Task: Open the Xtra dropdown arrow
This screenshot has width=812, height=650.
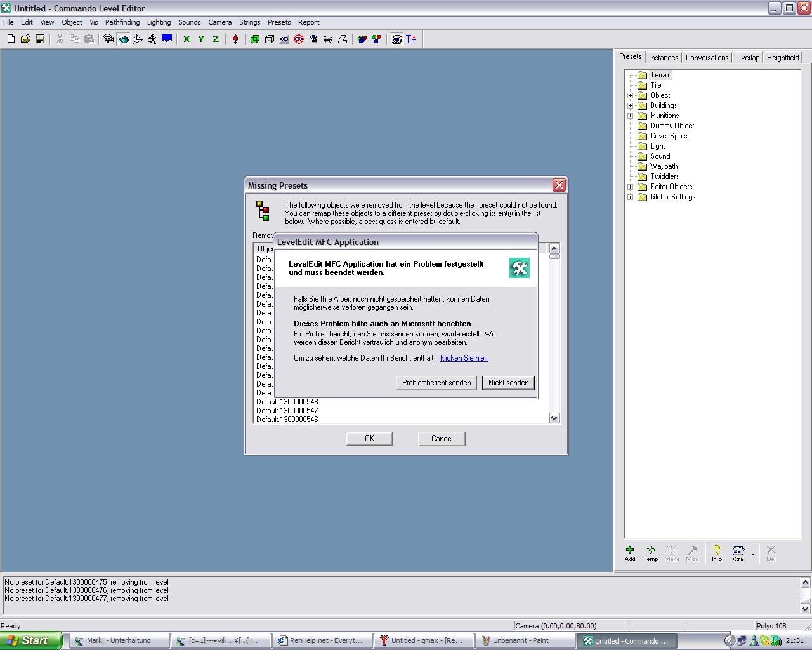Action: (x=753, y=554)
